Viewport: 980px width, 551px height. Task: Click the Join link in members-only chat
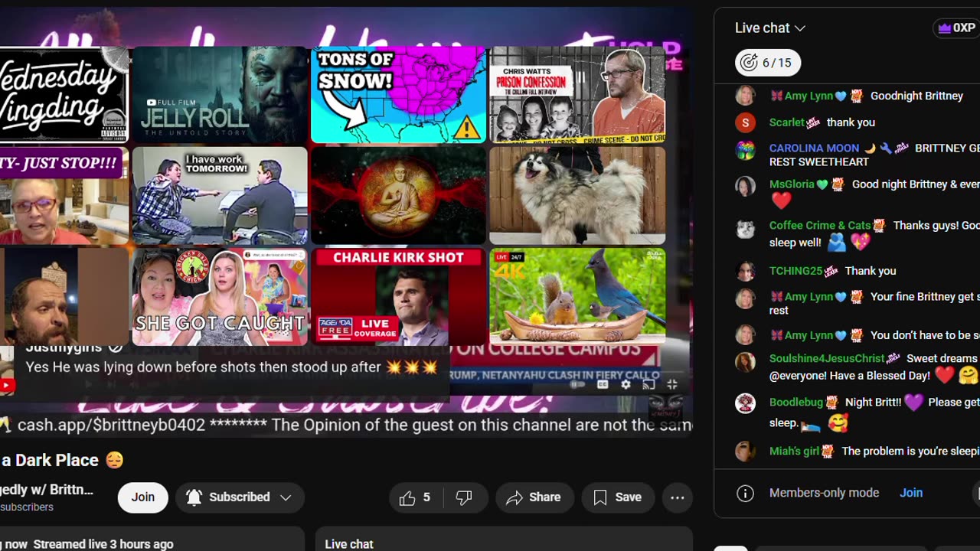tap(911, 493)
